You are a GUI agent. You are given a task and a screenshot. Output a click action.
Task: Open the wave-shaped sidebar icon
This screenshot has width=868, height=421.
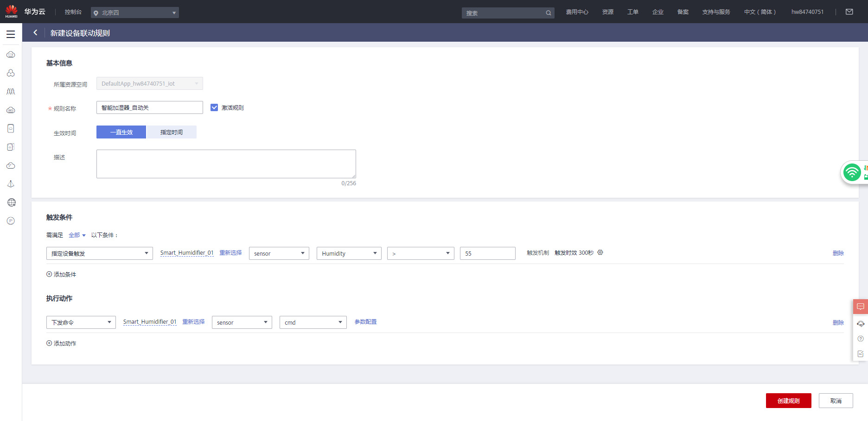point(11,92)
